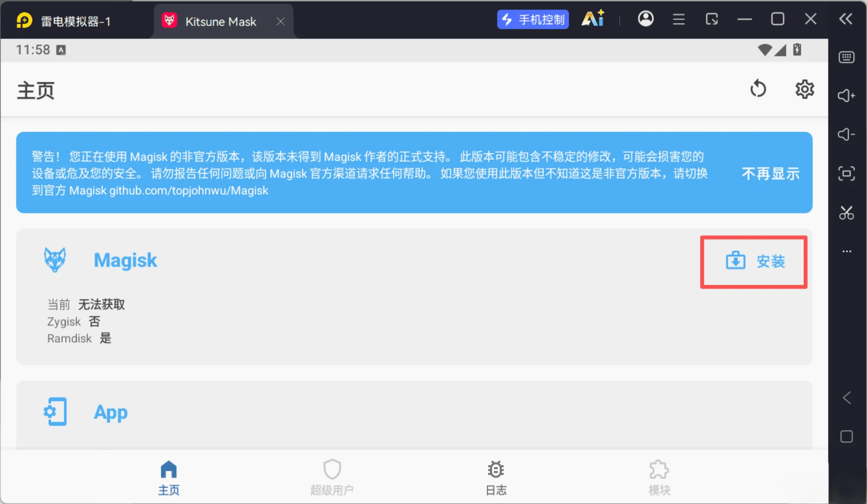Click the Android recent apps square
Image resolution: width=867 pixels, height=504 pixels.
pyautogui.click(x=847, y=436)
